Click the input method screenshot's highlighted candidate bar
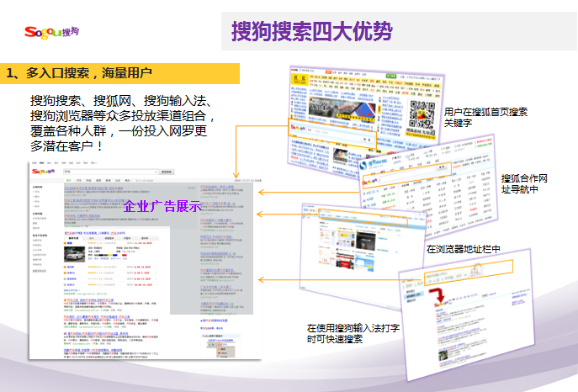The height and width of the screenshot is (392, 578). pos(469,273)
